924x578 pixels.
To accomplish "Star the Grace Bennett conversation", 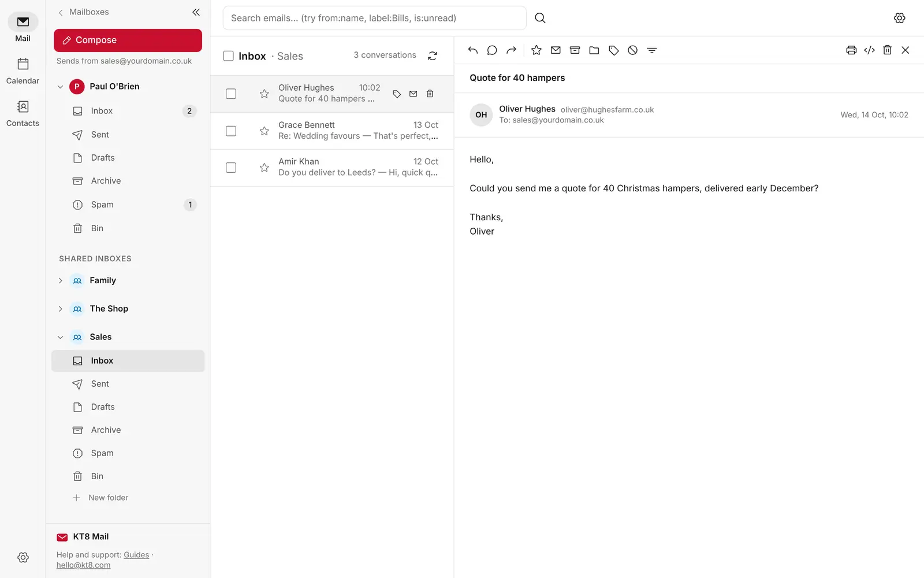I will click(x=264, y=131).
